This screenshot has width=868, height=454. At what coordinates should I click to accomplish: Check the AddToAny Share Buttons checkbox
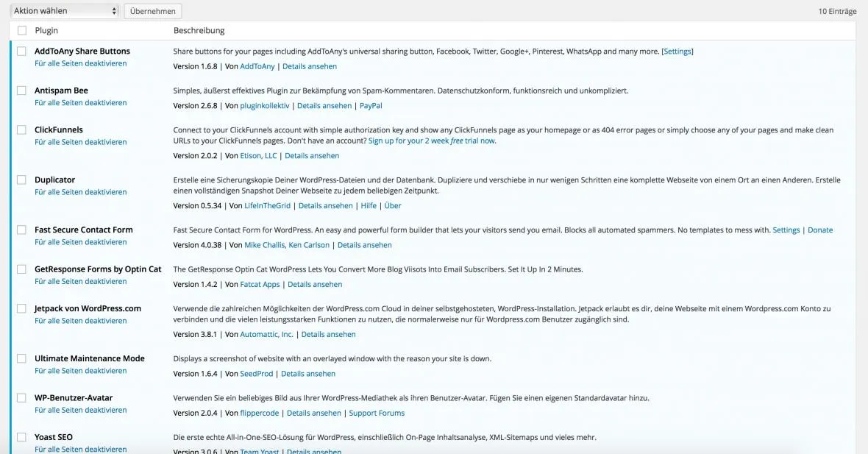(21, 51)
